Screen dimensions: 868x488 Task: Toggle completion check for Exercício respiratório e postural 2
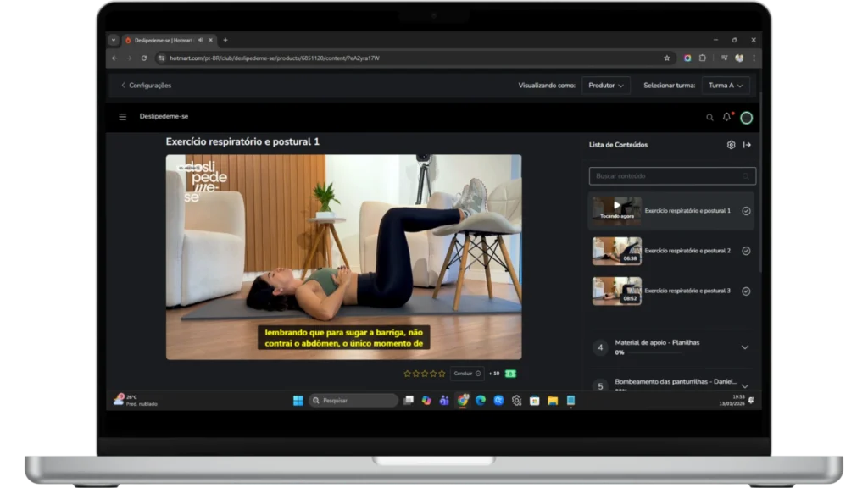pyautogui.click(x=746, y=251)
